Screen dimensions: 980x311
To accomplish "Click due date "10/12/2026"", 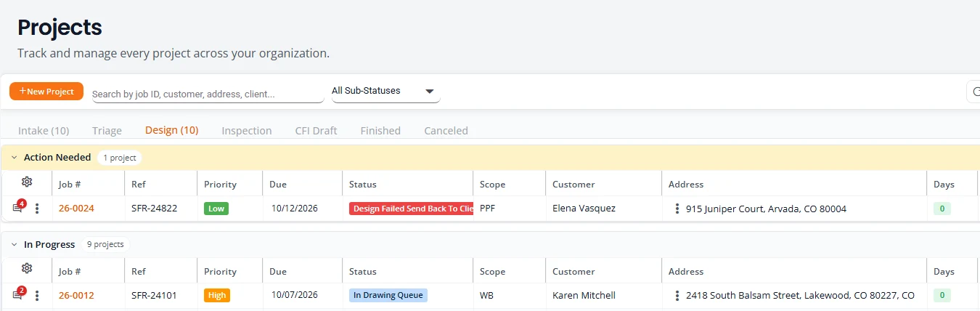I will pyautogui.click(x=295, y=208).
